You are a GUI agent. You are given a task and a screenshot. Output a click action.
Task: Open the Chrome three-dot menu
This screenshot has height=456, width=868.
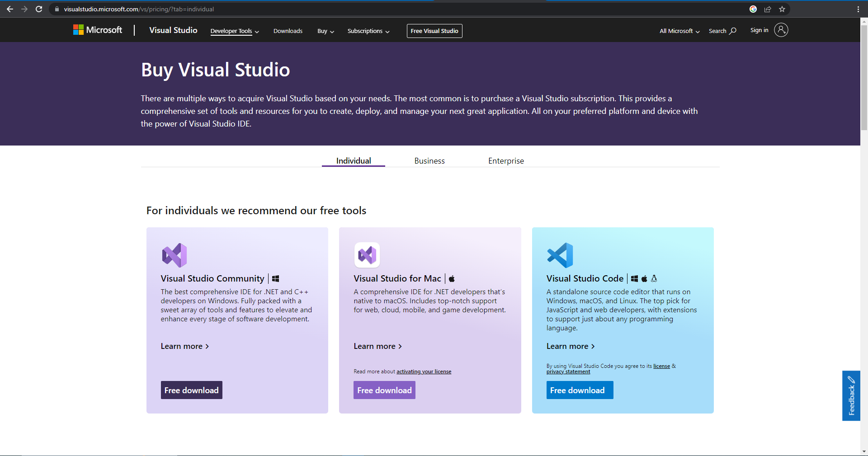click(x=858, y=9)
